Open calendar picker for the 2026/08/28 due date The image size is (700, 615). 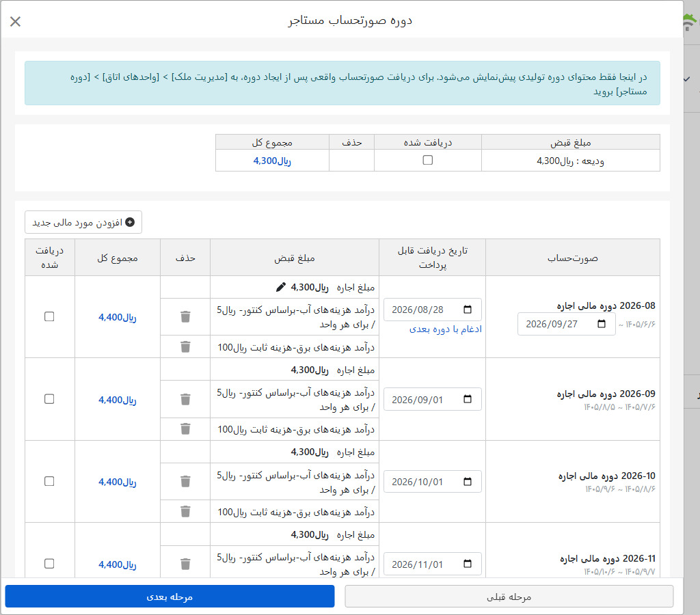pyautogui.click(x=468, y=310)
